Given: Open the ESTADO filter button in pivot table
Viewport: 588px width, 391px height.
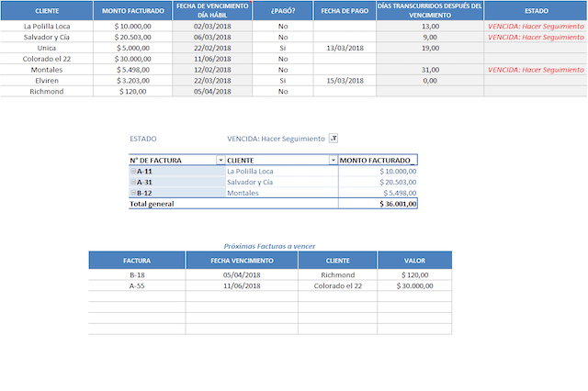Looking at the screenshot, I should 334,139.
